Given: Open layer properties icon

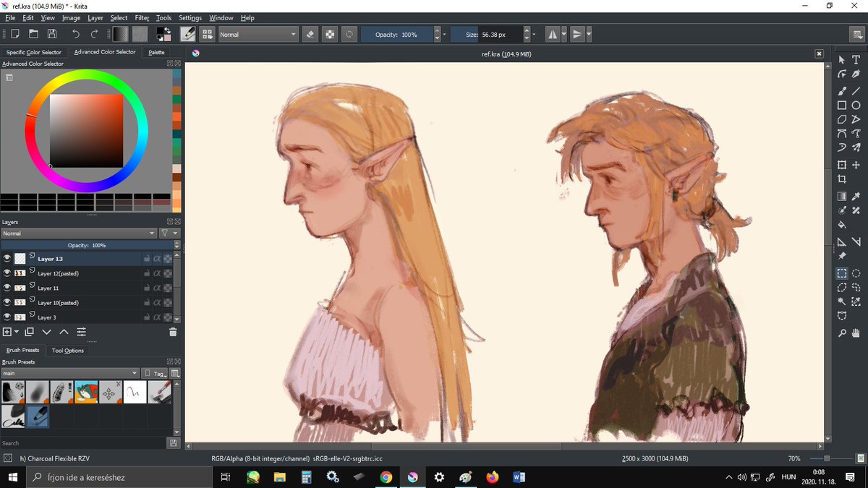Looking at the screenshot, I should [81, 332].
